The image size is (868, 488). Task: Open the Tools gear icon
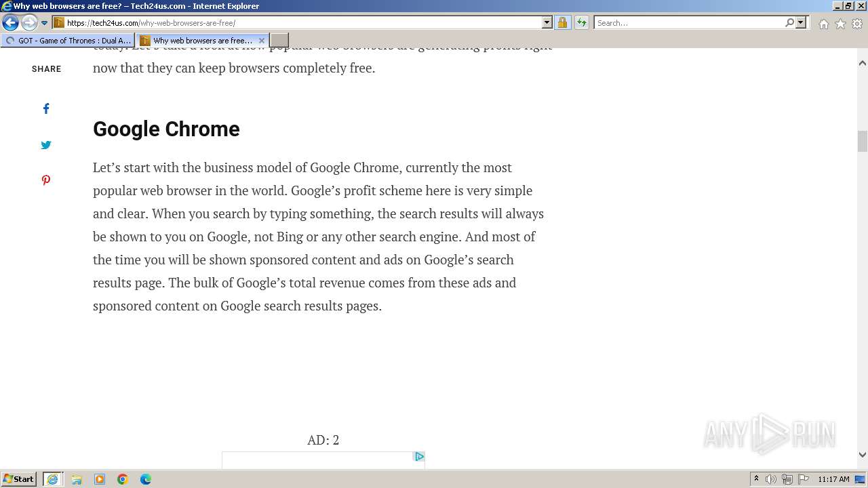(x=857, y=24)
